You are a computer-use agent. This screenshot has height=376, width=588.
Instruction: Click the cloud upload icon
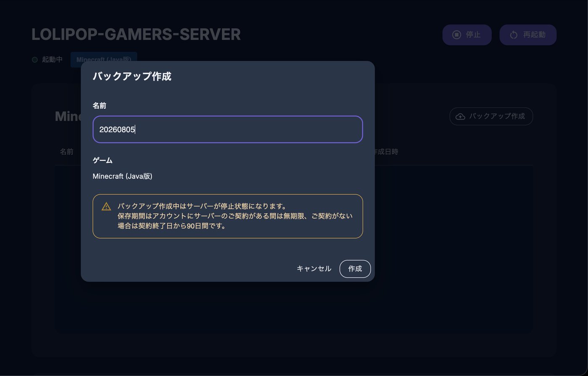click(x=460, y=116)
